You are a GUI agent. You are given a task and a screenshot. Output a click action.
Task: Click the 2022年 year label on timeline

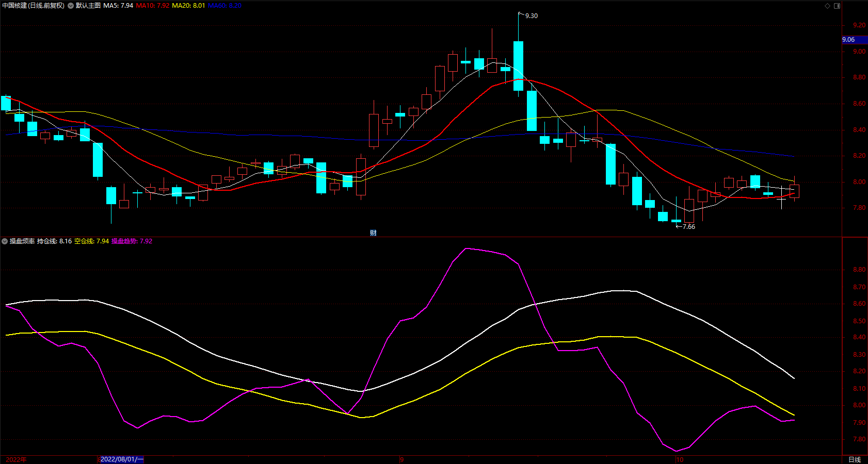tap(16, 460)
